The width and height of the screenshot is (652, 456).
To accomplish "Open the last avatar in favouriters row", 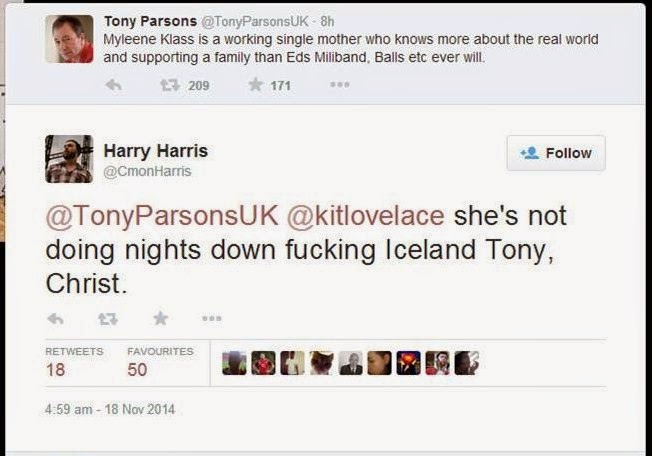I will point(467,363).
